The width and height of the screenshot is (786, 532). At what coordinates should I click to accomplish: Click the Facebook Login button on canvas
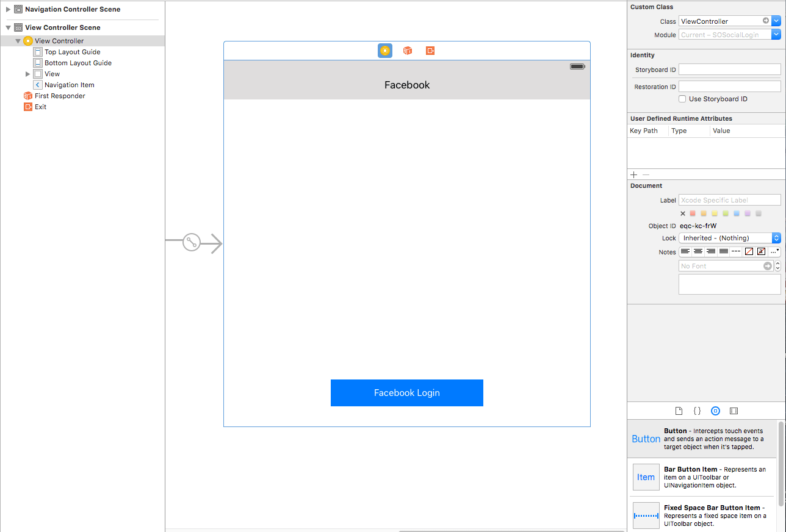(x=407, y=393)
